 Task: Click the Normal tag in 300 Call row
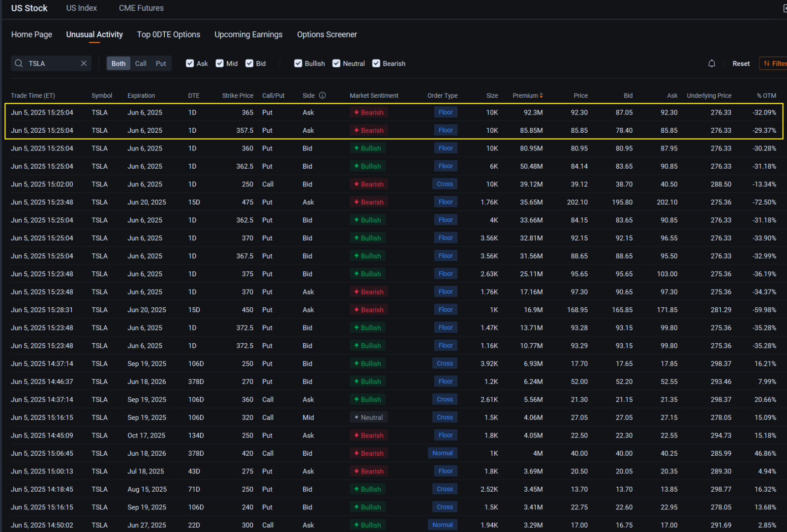(443, 525)
